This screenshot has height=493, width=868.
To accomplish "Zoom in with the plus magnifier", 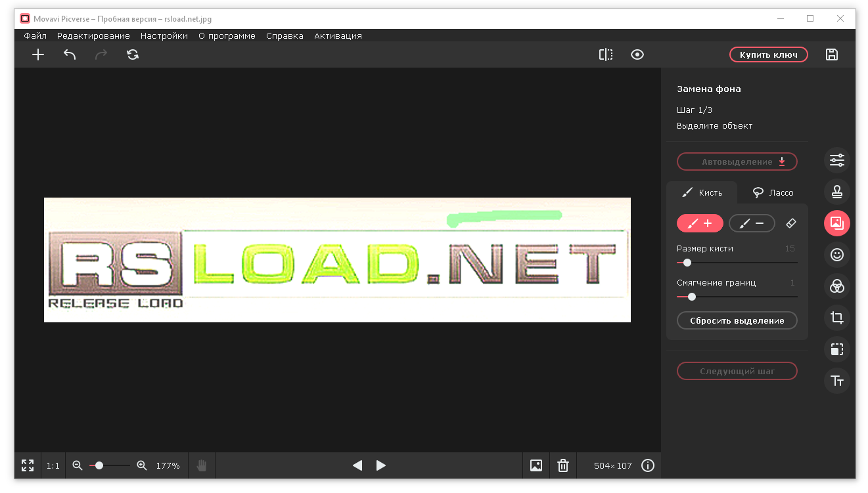I will (142, 465).
